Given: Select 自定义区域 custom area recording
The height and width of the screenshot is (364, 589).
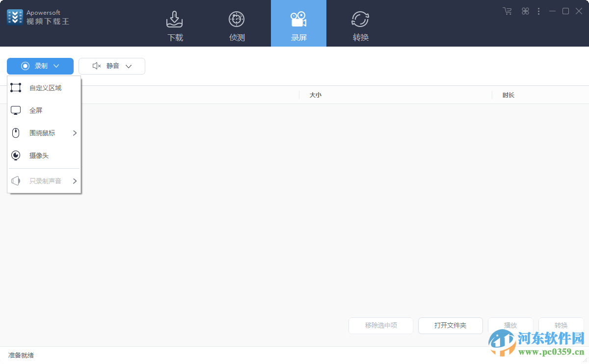Looking at the screenshot, I should 45,87.
